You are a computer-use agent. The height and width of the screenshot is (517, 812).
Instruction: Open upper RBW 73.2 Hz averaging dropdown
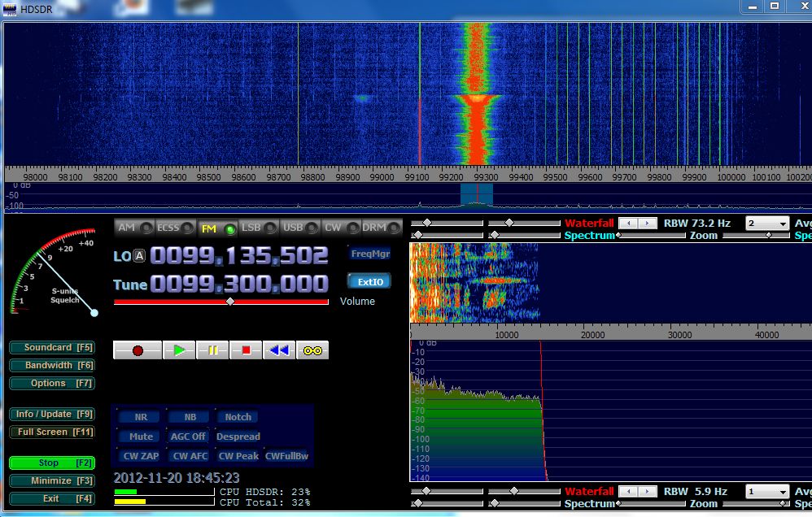pyautogui.click(x=767, y=224)
